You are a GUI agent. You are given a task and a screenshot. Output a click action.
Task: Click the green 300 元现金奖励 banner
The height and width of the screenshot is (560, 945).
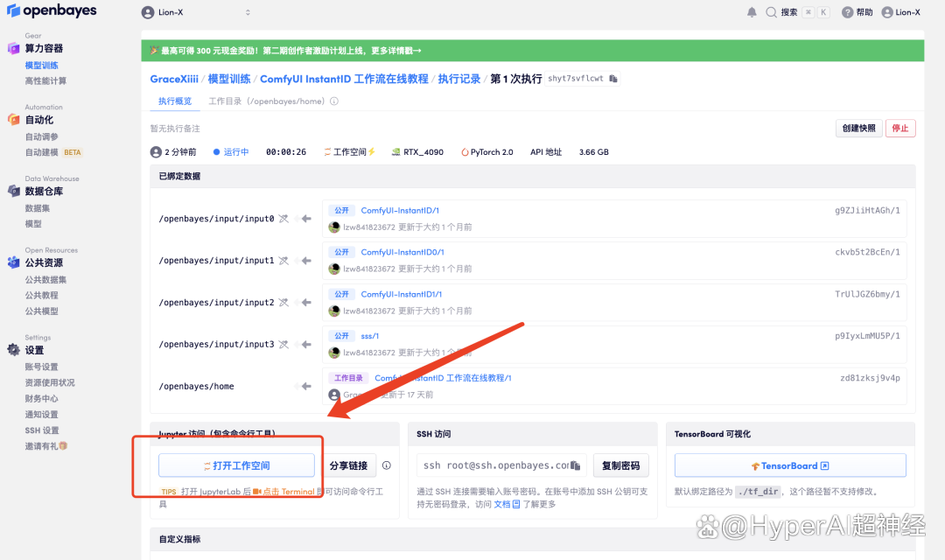pos(533,51)
